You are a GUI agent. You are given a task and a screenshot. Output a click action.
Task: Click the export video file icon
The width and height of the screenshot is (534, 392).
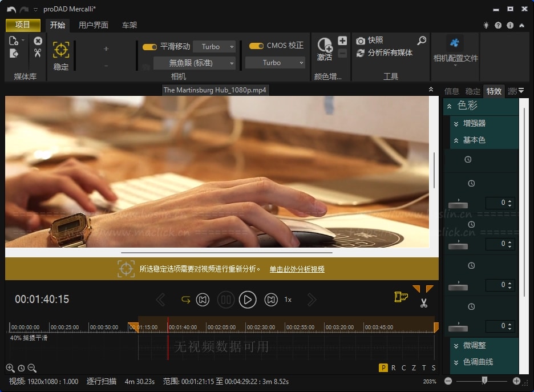point(14,54)
